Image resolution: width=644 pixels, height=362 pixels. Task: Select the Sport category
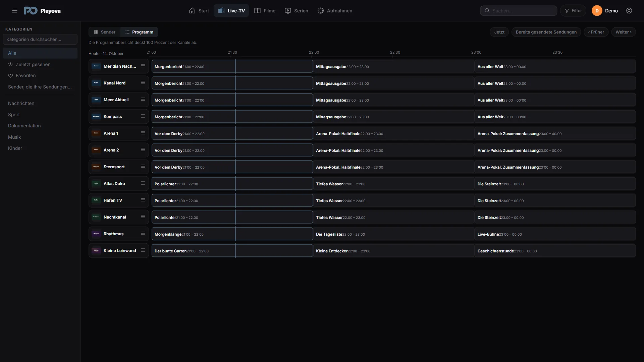(x=40, y=115)
